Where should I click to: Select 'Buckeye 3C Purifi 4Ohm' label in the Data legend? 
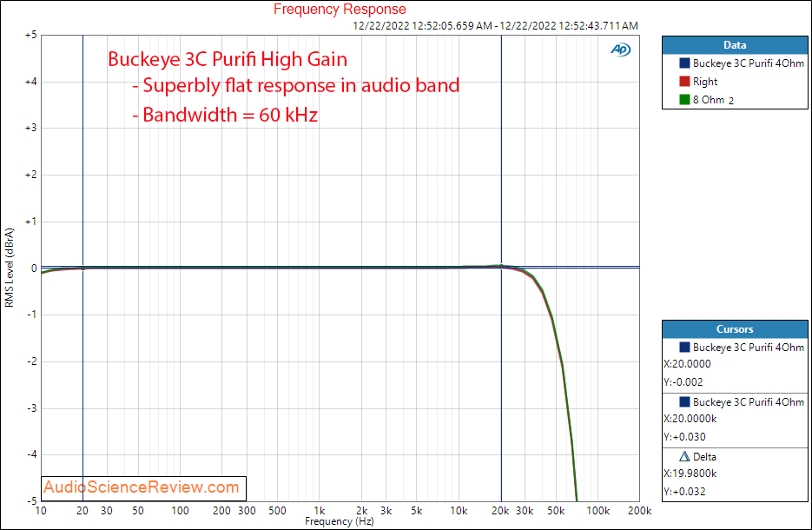pos(749,63)
